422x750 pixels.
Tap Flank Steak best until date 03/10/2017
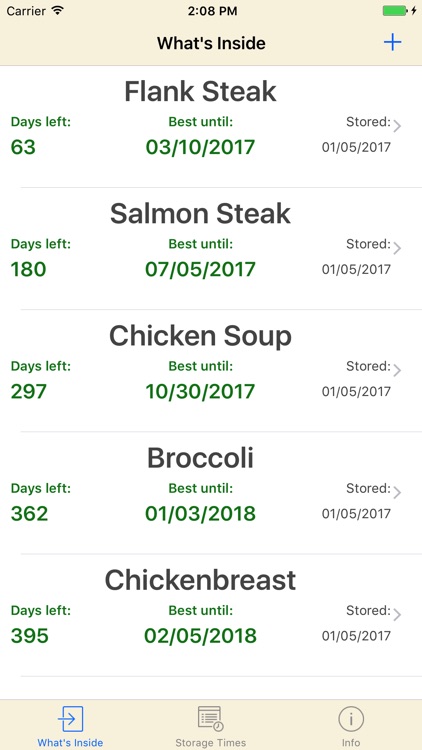pyautogui.click(x=200, y=147)
